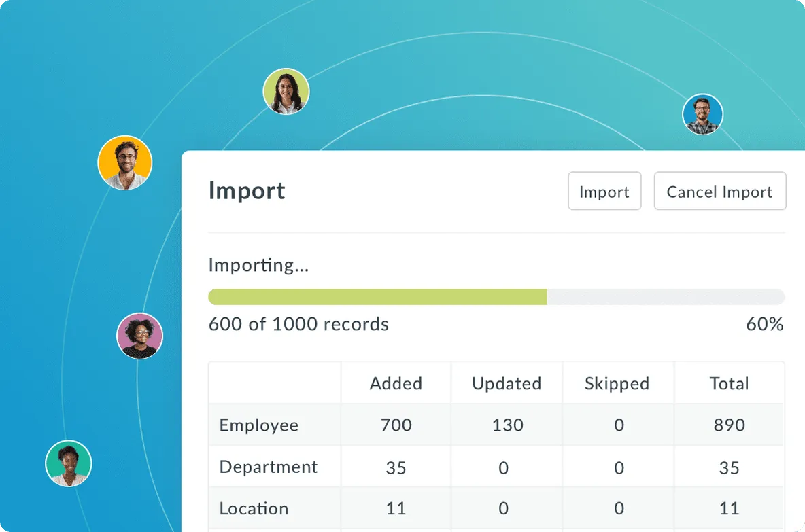This screenshot has height=532, width=805.
Task: Click the Employee Total value 890
Action: point(729,425)
